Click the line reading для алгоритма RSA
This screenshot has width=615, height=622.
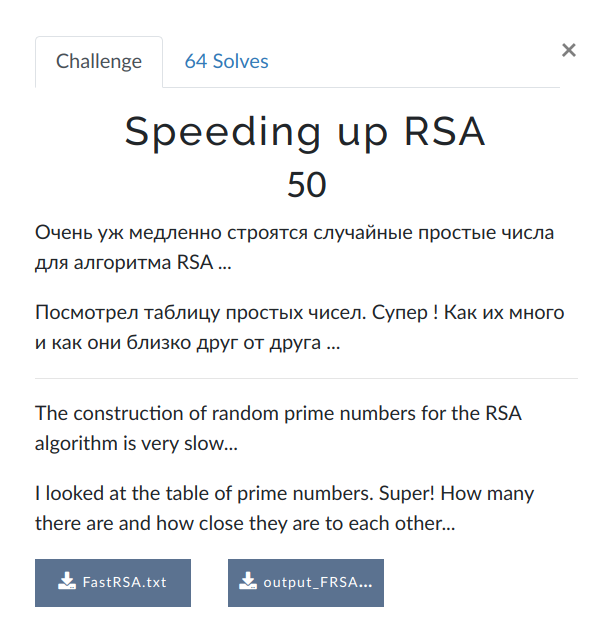pos(133,263)
